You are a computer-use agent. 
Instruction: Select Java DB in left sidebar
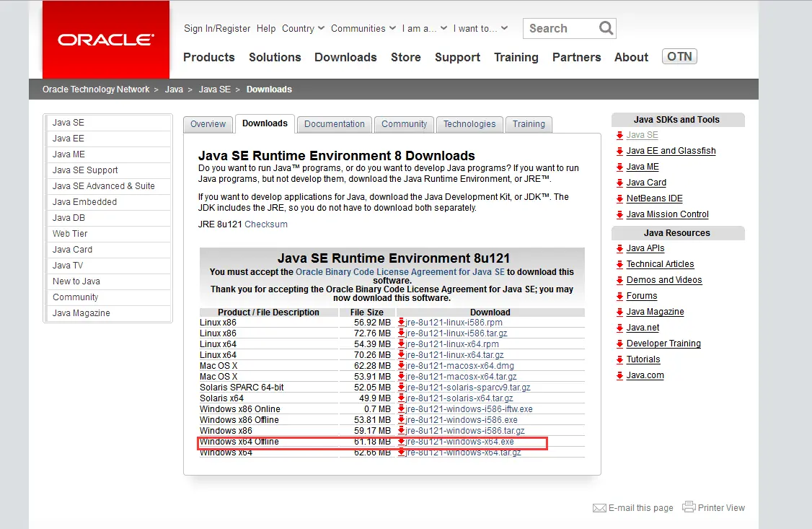point(110,218)
